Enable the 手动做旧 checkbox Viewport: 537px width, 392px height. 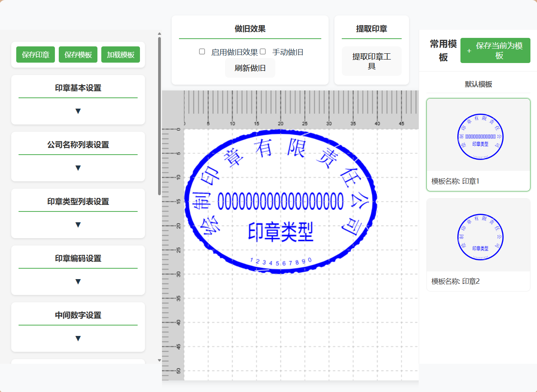pos(263,51)
